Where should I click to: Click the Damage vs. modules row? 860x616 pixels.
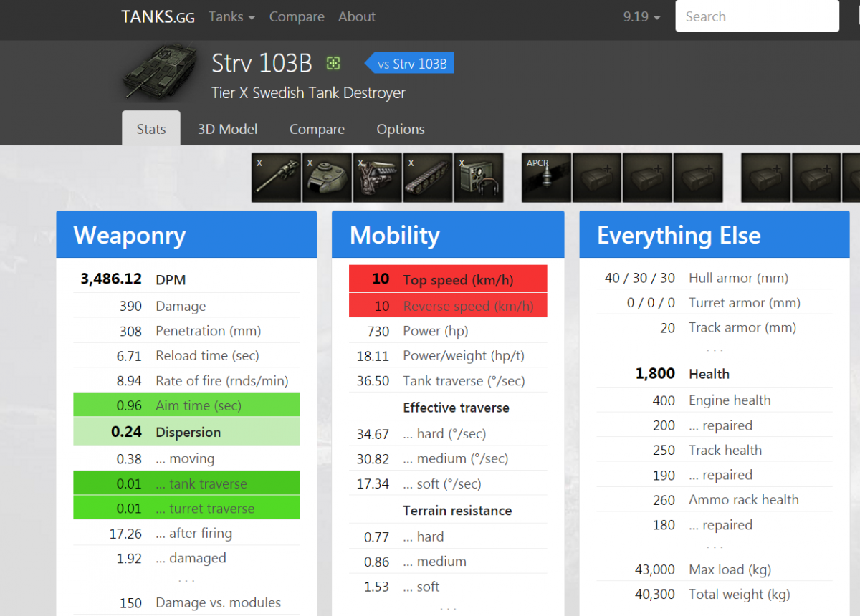186,602
